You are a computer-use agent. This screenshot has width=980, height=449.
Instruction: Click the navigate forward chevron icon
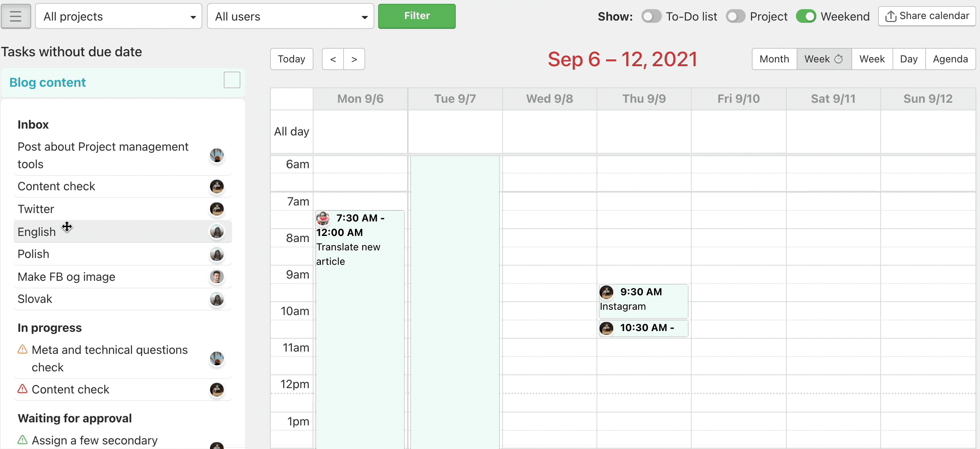click(355, 59)
